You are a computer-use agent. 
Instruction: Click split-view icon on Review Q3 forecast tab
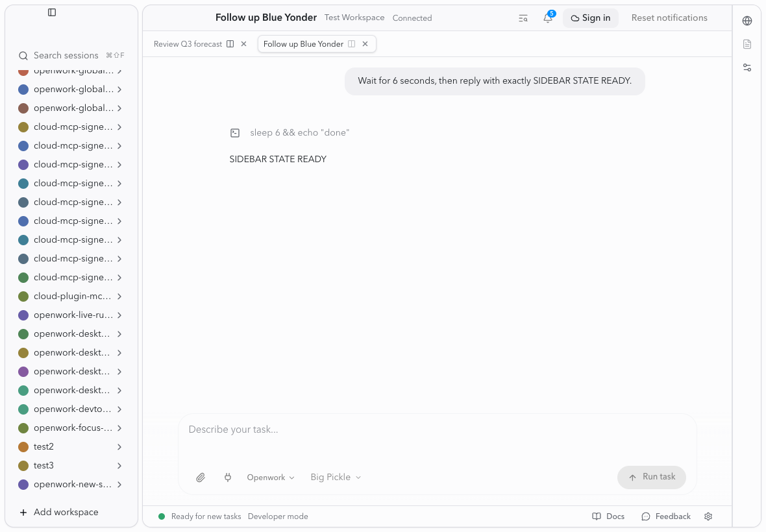click(x=230, y=44)
